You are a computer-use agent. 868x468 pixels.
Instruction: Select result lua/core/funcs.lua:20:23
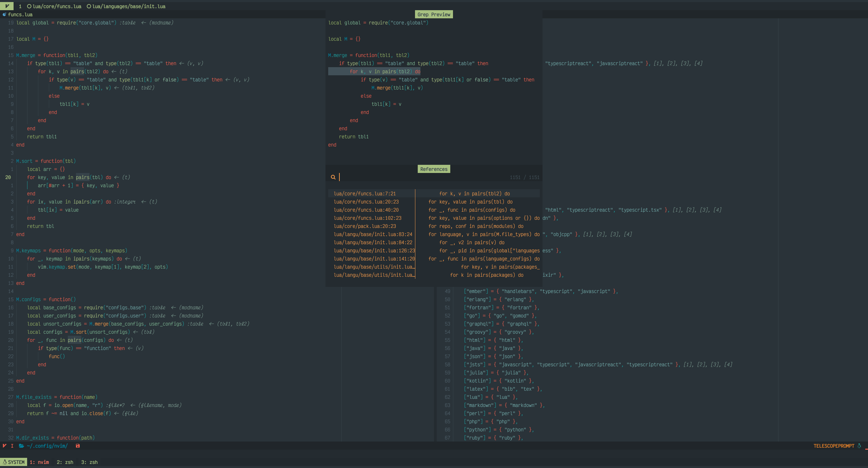tap(366, 202)
